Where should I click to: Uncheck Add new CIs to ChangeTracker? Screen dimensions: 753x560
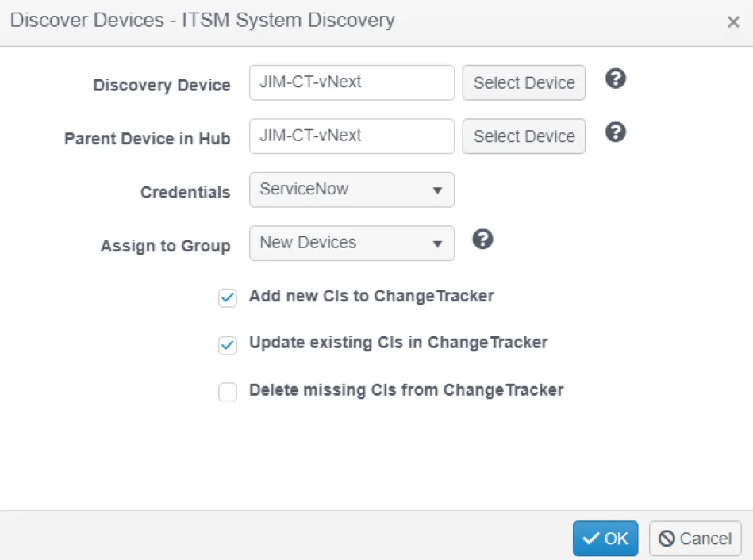point(228,297)
